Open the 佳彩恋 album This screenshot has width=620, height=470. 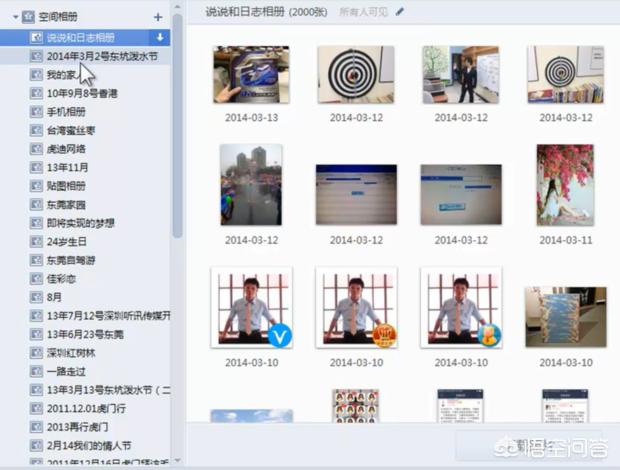61,279
